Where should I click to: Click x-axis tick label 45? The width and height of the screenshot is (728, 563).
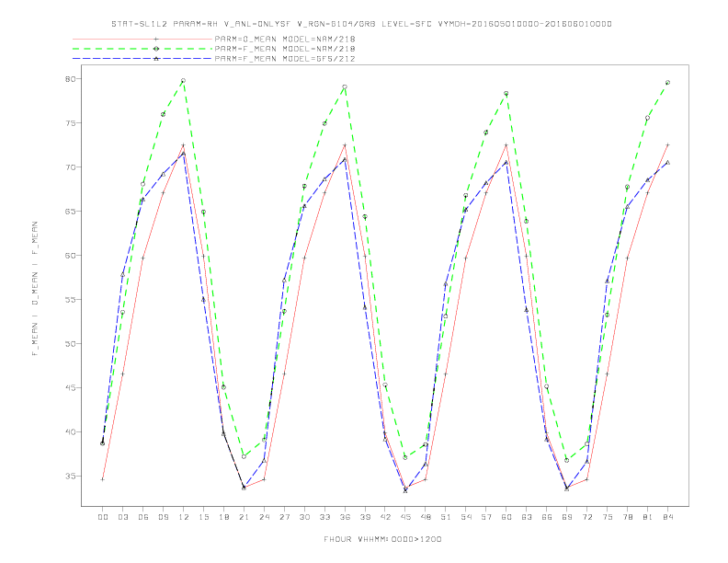coord(405,517)
